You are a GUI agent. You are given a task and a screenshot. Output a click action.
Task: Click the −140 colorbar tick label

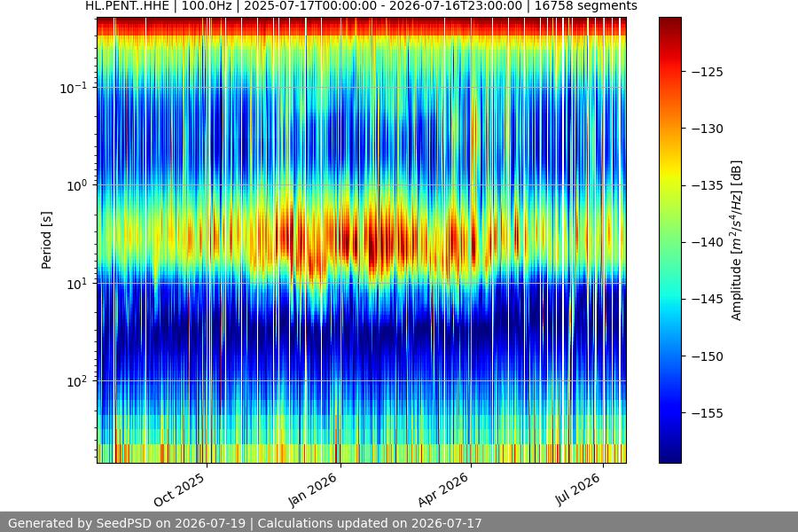[x=708, y=242]
